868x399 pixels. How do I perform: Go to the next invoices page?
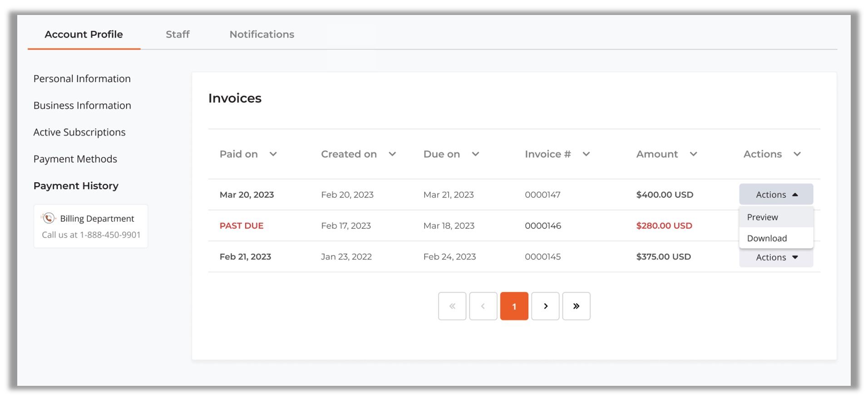pyautogui.click(x=545, y=306)
